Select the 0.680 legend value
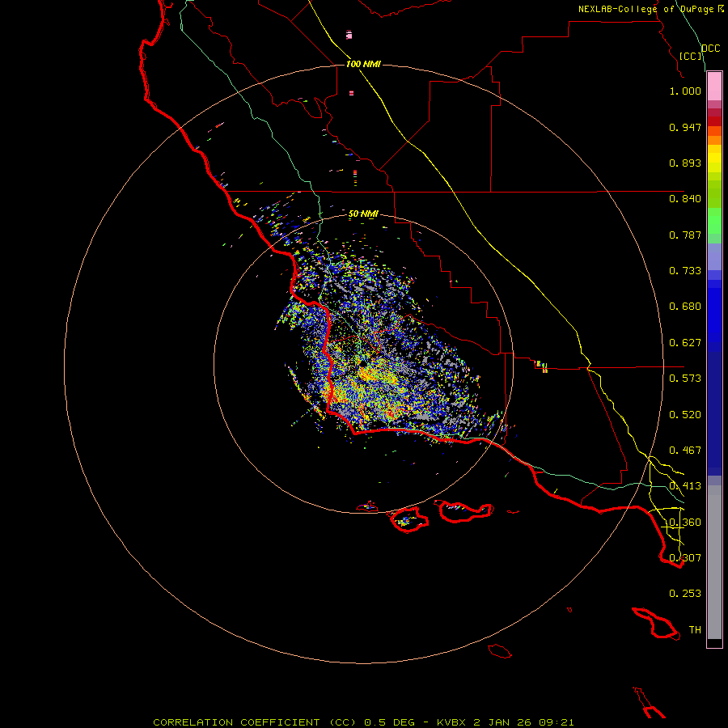Image resolution: width=728 pixels, height=728 pixels. point(685,307)
